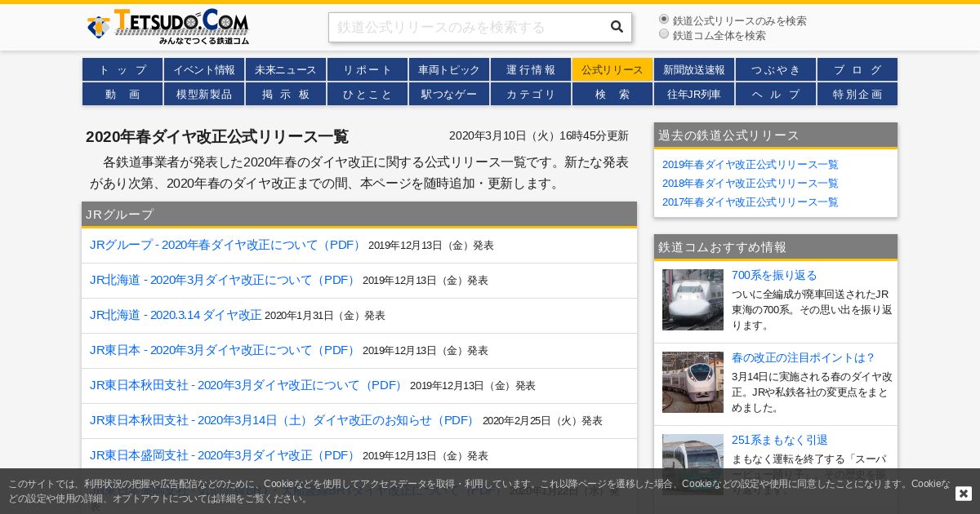The width and height of the screenshot is (980, 514).
Task: Open the ヘルプ menu item
Action: pos(776,94)
